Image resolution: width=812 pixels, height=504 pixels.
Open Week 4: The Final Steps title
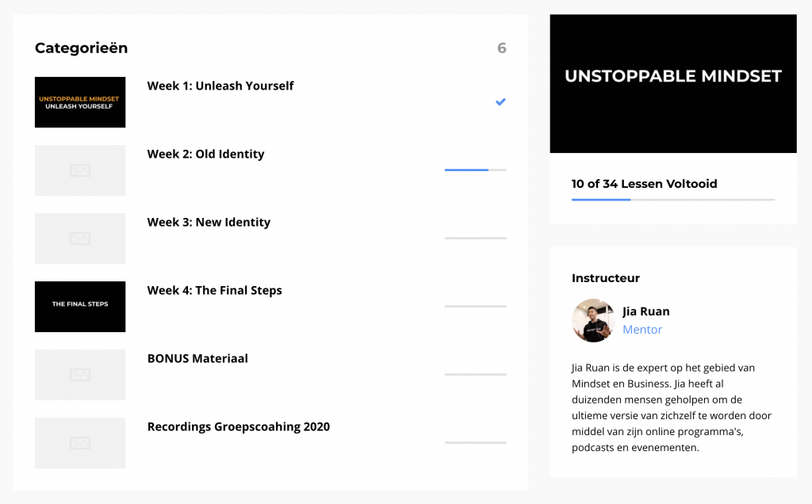point(214,290)
